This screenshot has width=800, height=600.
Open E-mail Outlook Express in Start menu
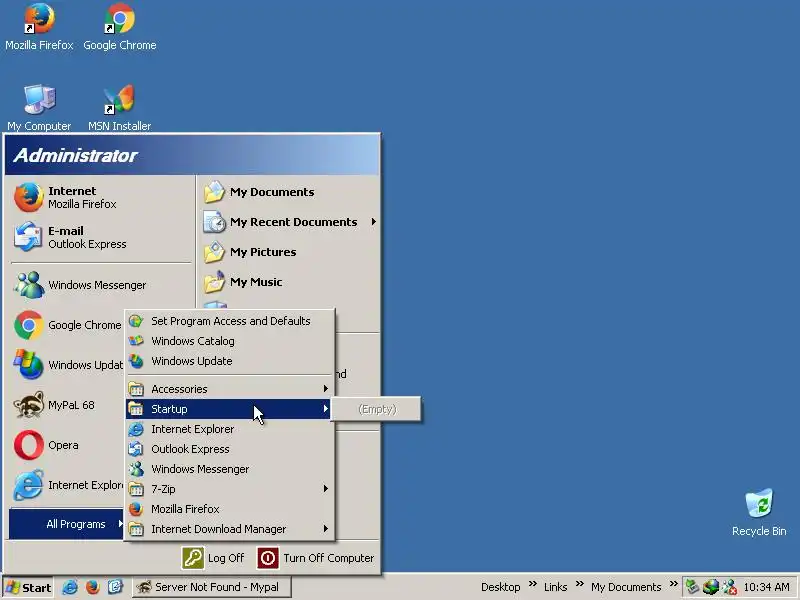coord(101,237)
